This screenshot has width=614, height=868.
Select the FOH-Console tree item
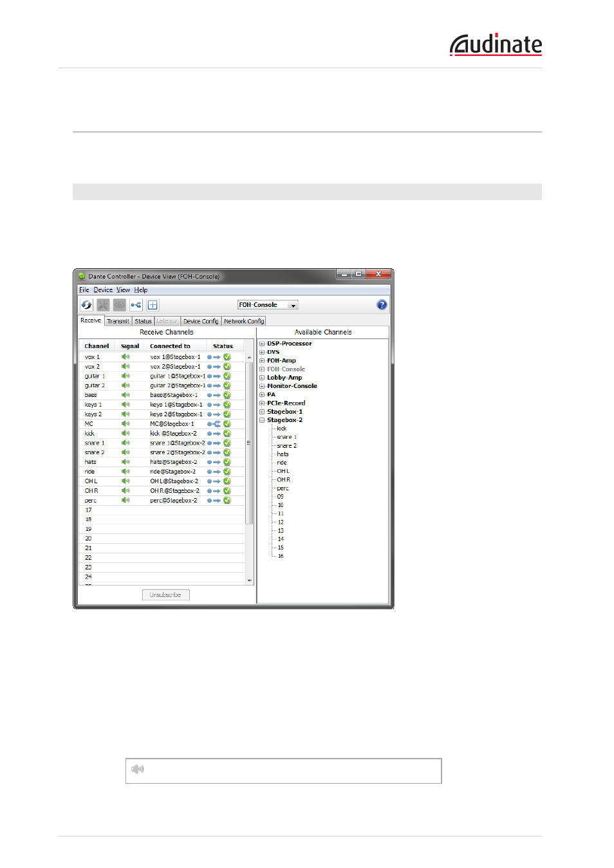286,369
